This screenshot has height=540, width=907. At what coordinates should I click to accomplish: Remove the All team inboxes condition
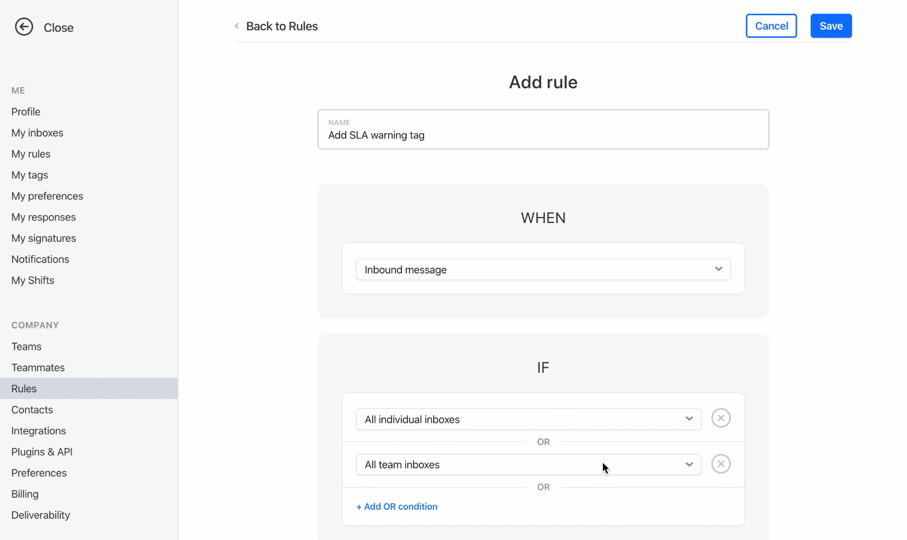720,464
